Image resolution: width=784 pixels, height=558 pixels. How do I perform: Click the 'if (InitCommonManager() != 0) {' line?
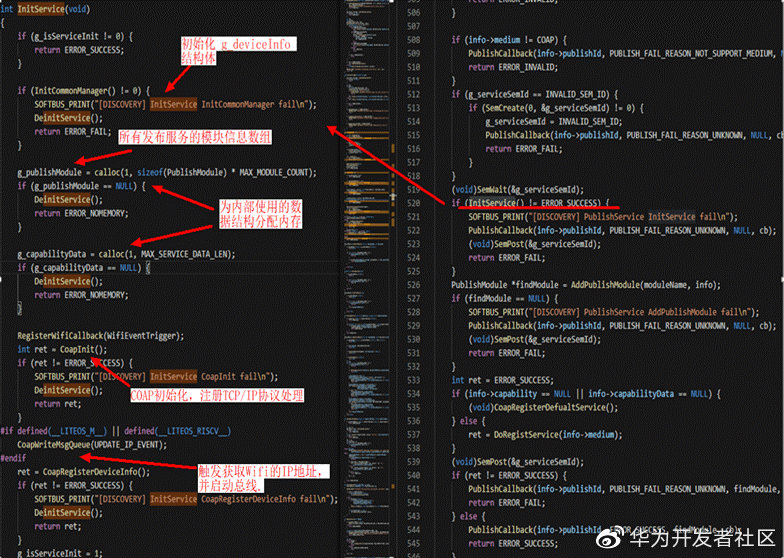84,90
